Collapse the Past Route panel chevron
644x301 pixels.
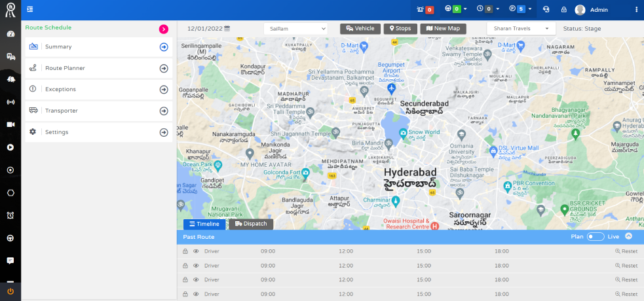click(628, 236)
